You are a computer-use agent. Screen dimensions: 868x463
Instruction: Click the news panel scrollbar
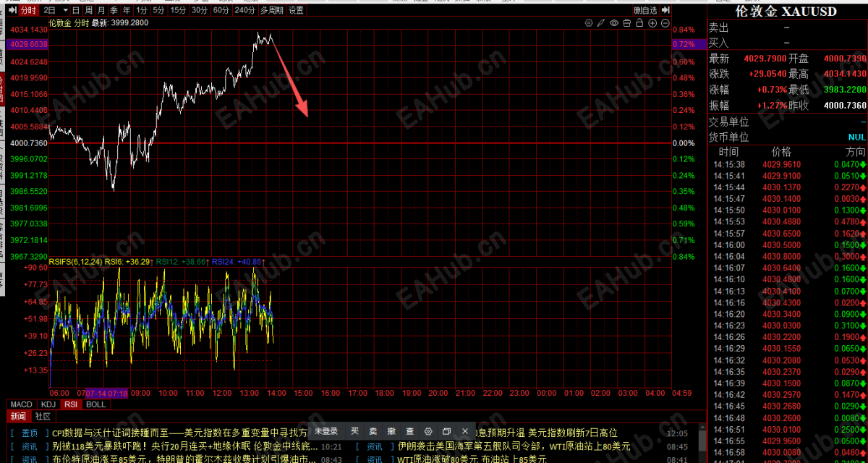[702, 442]
